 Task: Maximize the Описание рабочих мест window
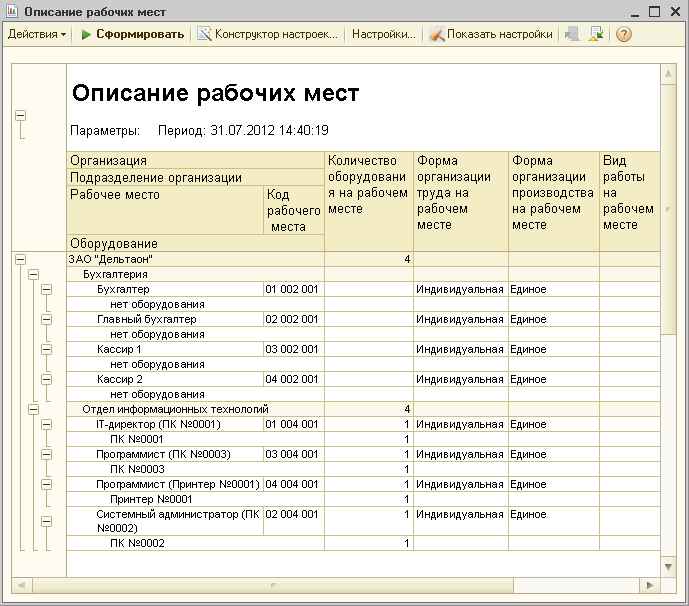(654, 11)
